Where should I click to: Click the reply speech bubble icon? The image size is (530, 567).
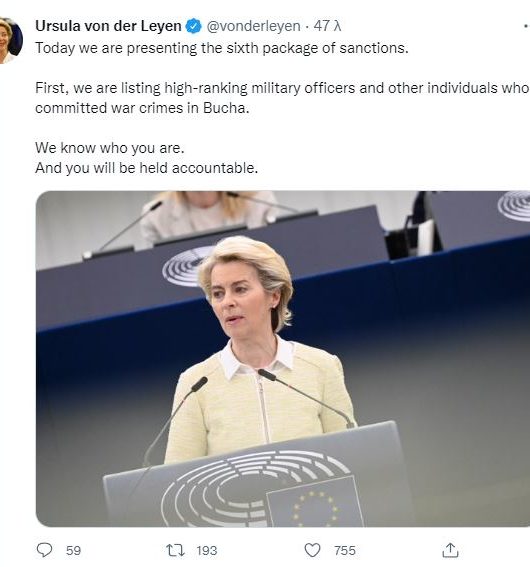point(44,550)
